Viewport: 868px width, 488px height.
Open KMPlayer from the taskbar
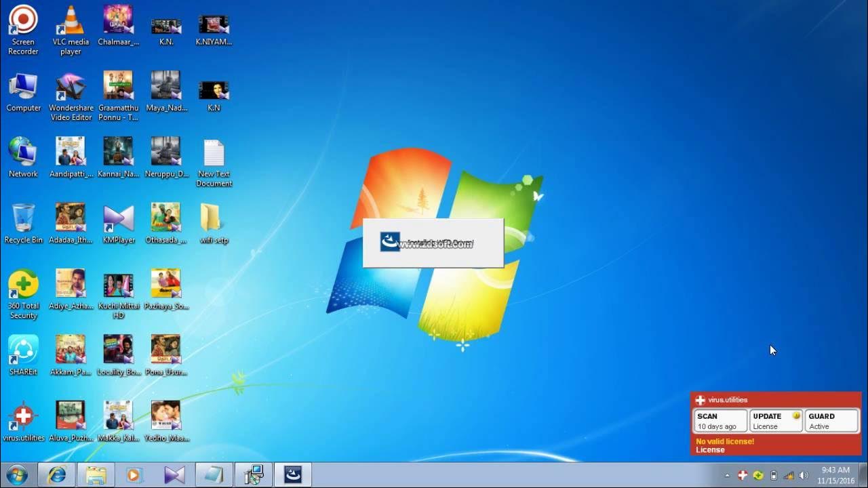pos(174,475)
